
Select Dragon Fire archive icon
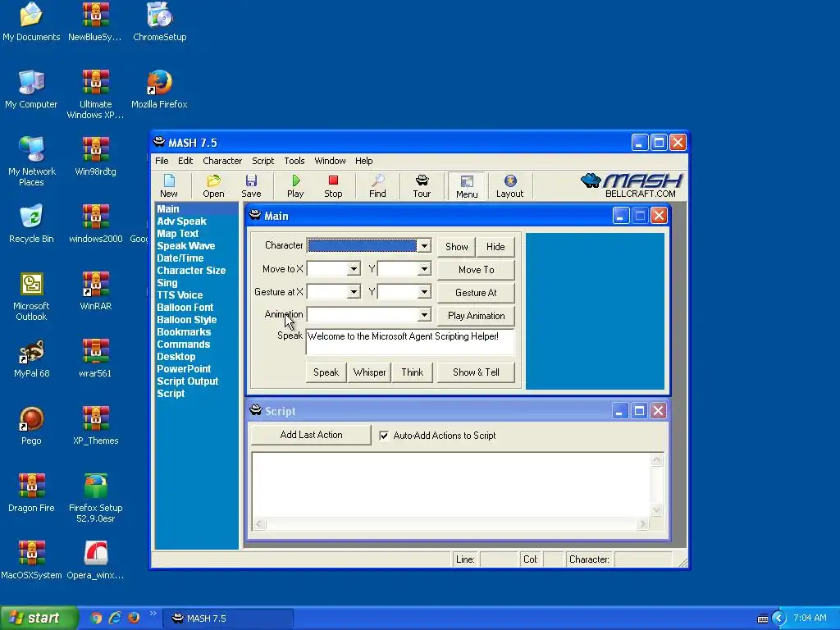point(31,492)
